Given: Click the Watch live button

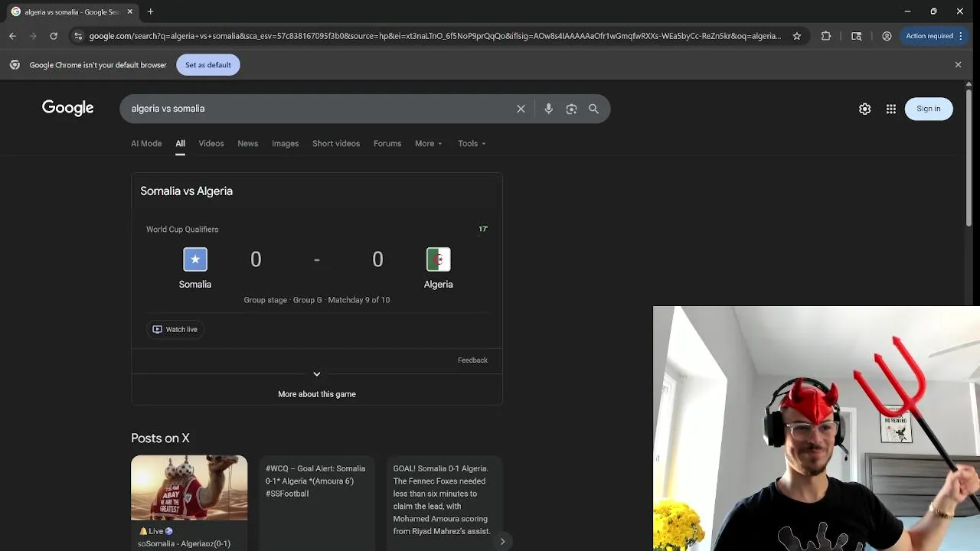Looking at the screenshot, I should click(x=175, y=329).
